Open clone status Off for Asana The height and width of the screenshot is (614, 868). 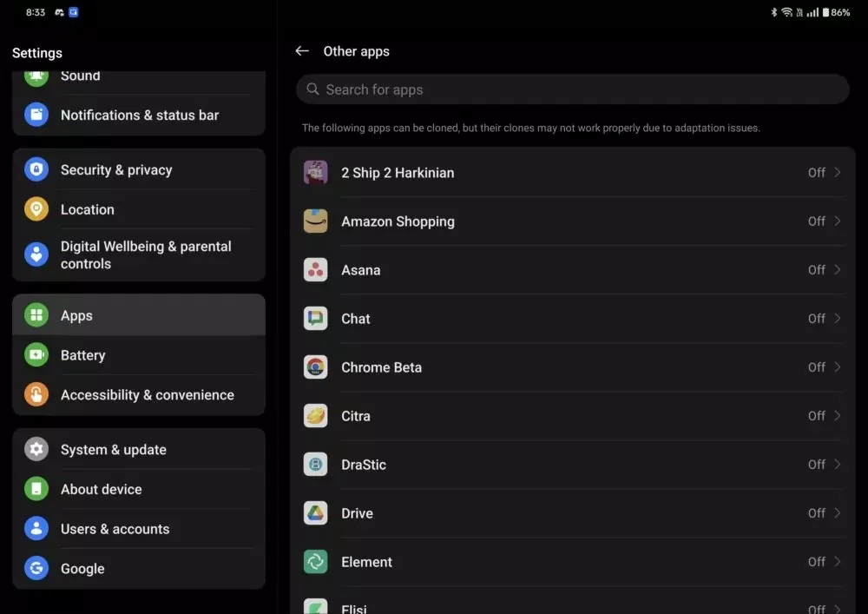[x=816, y=270]
